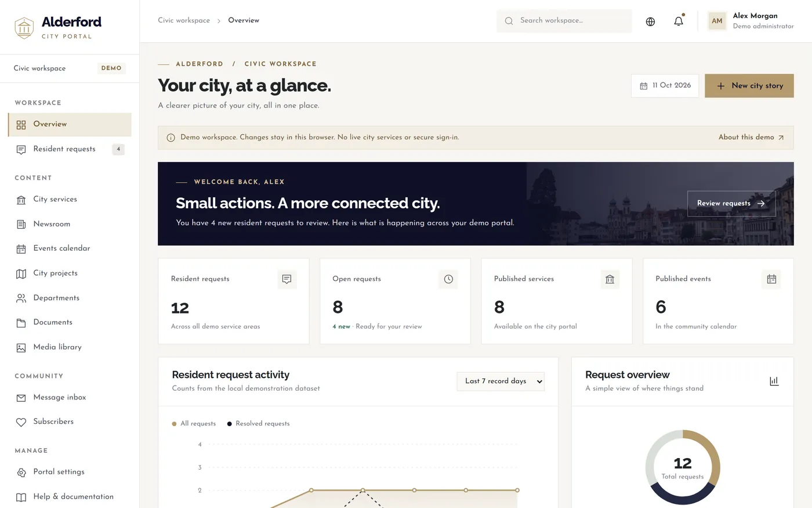Screen dimensions: 812x508
Task: Open the Newsroom section
Action: 70,224
